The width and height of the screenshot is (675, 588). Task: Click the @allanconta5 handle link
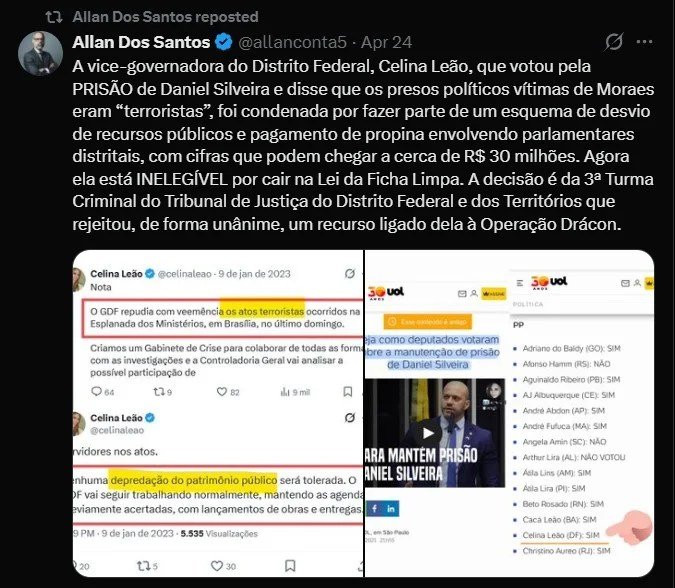pos(292,42)
